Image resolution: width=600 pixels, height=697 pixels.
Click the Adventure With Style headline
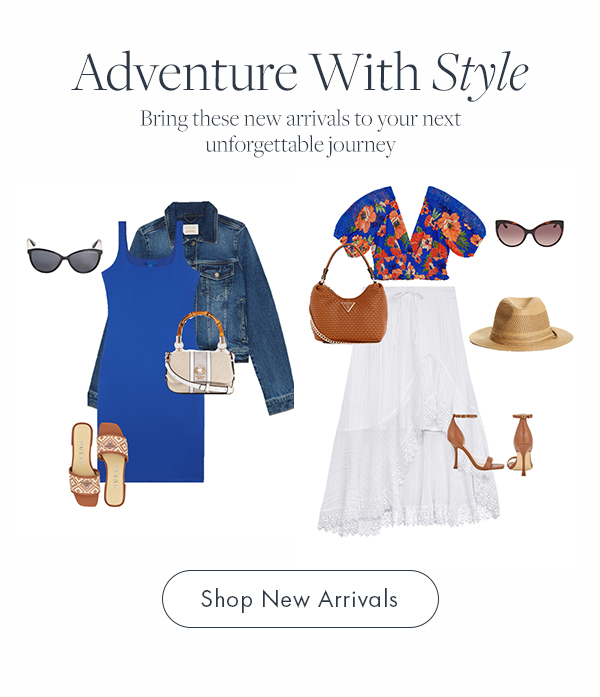[x=300, y=73]
